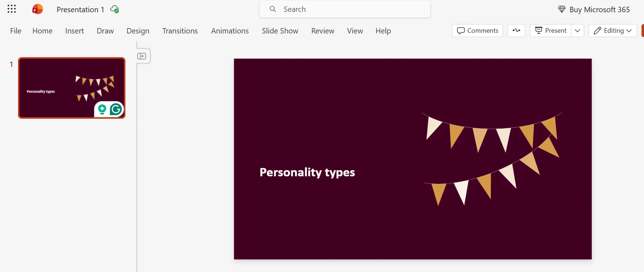
Task: Click the diamond premium icon
Action: tap(561, 9)
